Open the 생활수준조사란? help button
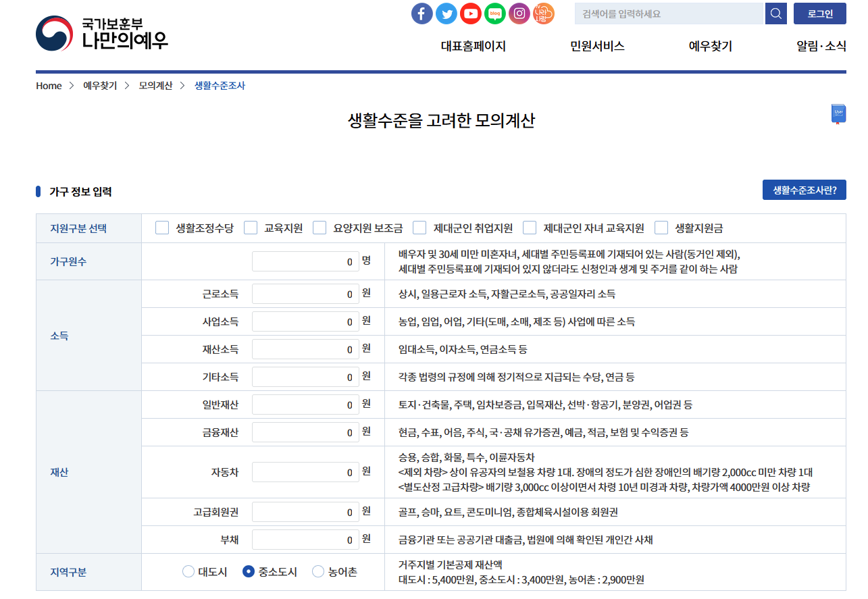This screenshot has width=868, height=599. (804, 190)
